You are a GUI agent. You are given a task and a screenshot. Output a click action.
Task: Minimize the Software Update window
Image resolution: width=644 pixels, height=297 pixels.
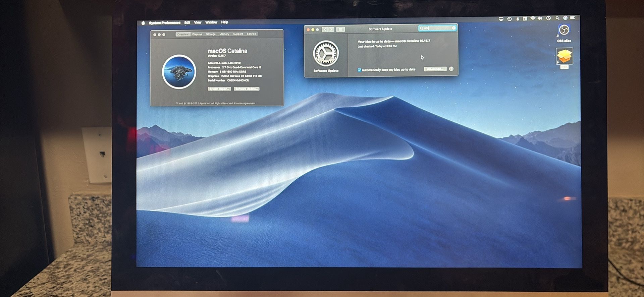tap(313, 30)
